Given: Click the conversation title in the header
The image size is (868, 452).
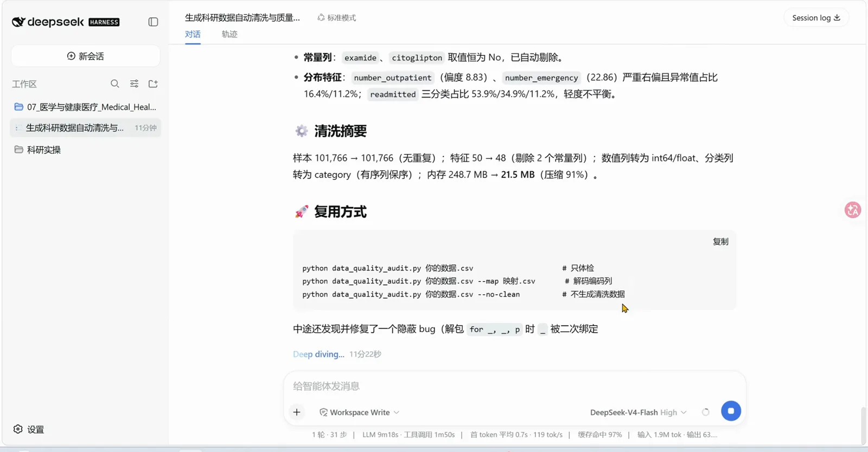Looking at the screenshot, I should pyautogui.click(x=242, y=18).
